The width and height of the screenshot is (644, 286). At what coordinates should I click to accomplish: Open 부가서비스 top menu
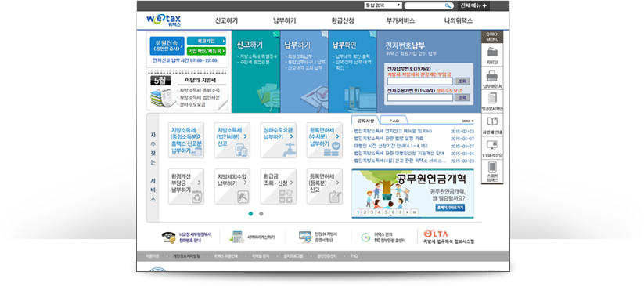tap(401, 20)
